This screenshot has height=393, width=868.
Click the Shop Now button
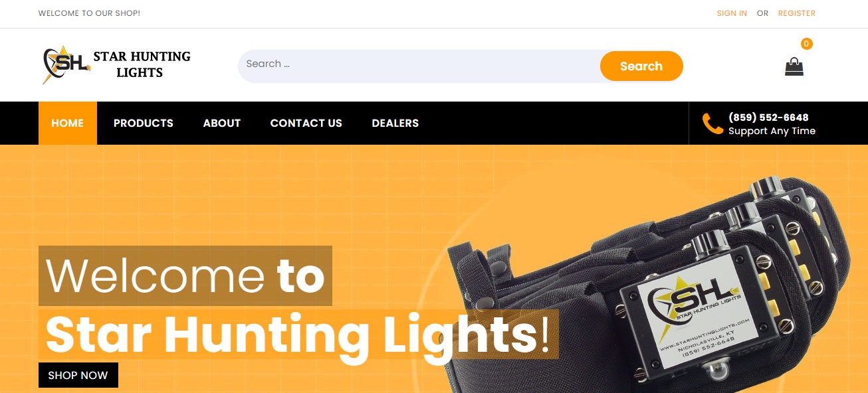coord(78,375)
